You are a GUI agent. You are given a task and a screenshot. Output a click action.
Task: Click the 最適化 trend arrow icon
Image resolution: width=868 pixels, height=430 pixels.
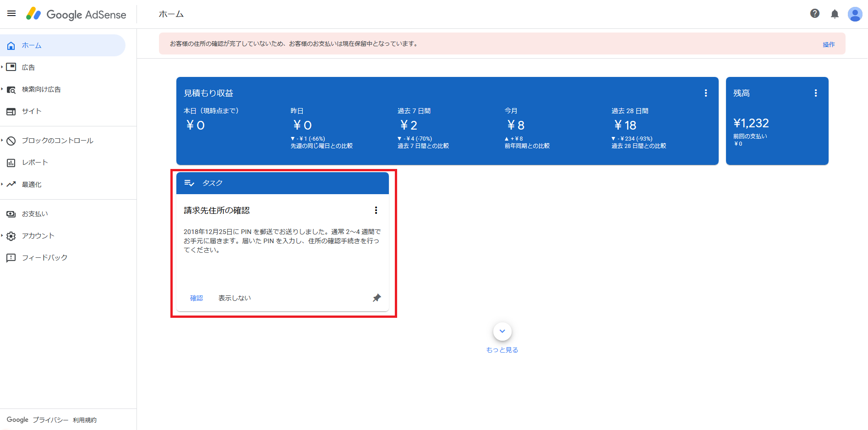tap(11, 184)
